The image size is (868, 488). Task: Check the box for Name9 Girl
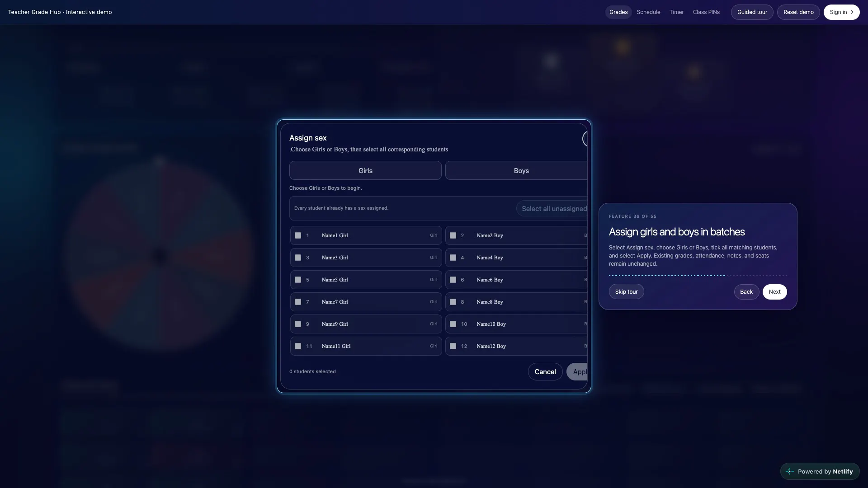298,324
